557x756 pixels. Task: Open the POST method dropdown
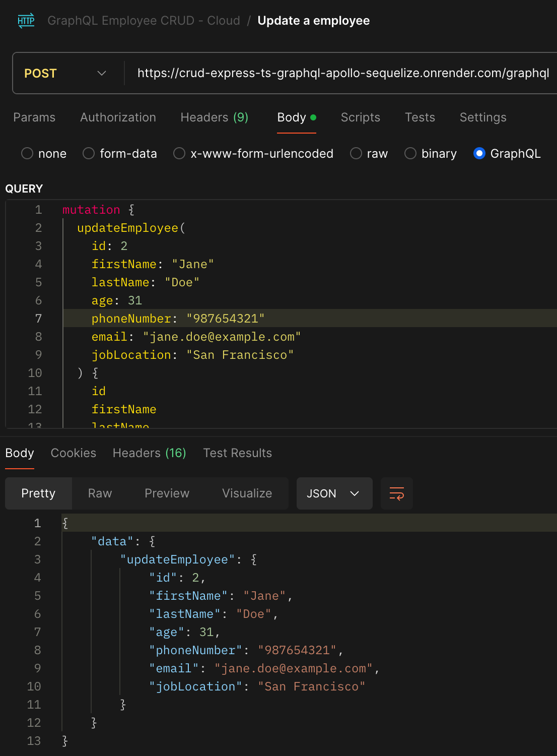click(x=65, y=74)
